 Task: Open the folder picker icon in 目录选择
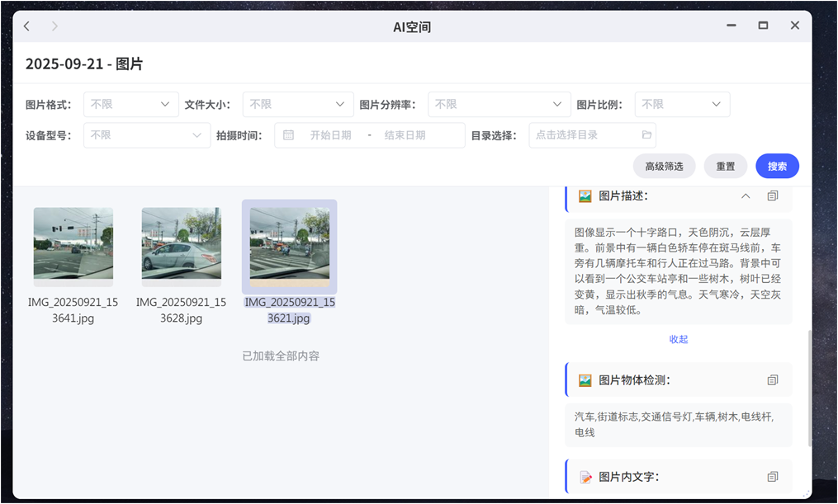coord(646,135)
